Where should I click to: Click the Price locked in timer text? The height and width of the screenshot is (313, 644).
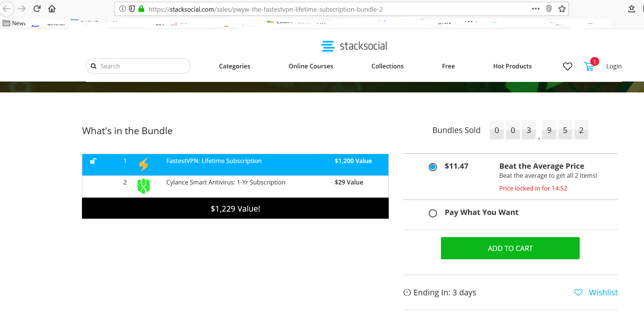(533, 188)
